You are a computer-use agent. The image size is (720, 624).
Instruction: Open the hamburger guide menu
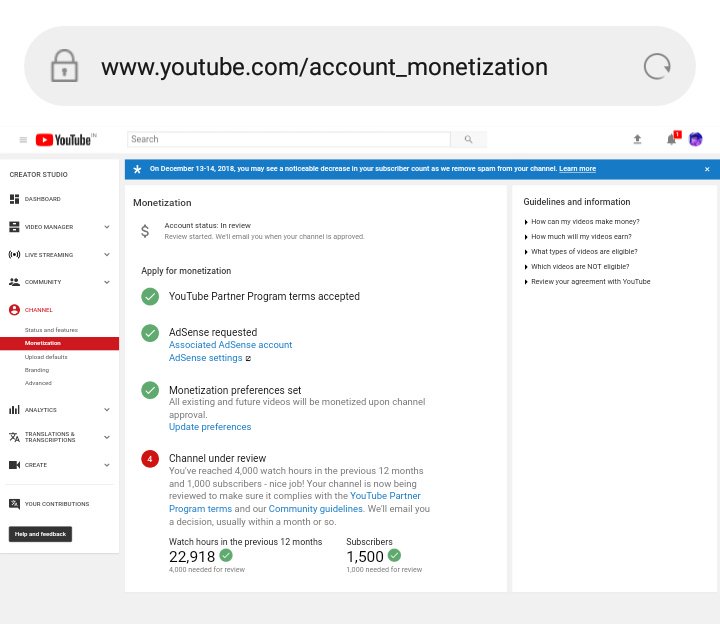(x=23, y=140)
